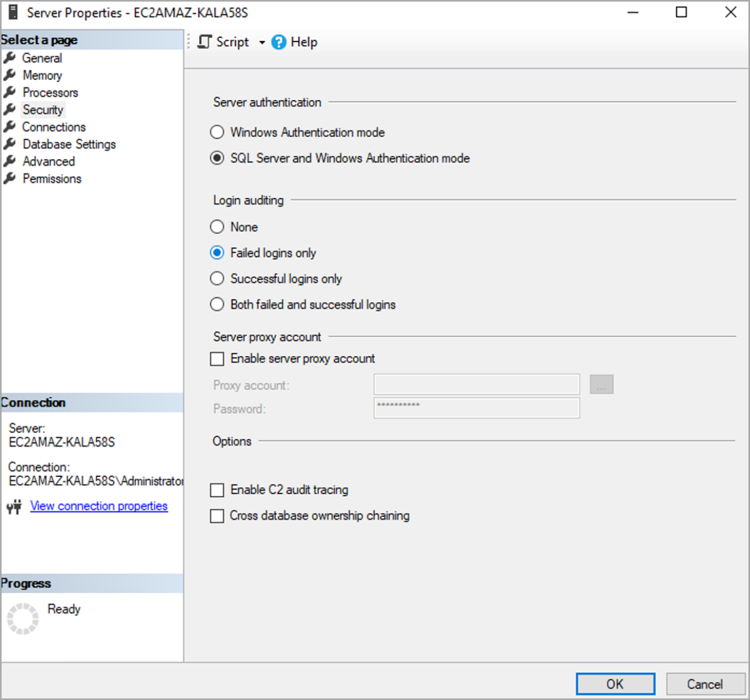Maximize the Server Properties window
750x700 pixels.
point(681,12)
